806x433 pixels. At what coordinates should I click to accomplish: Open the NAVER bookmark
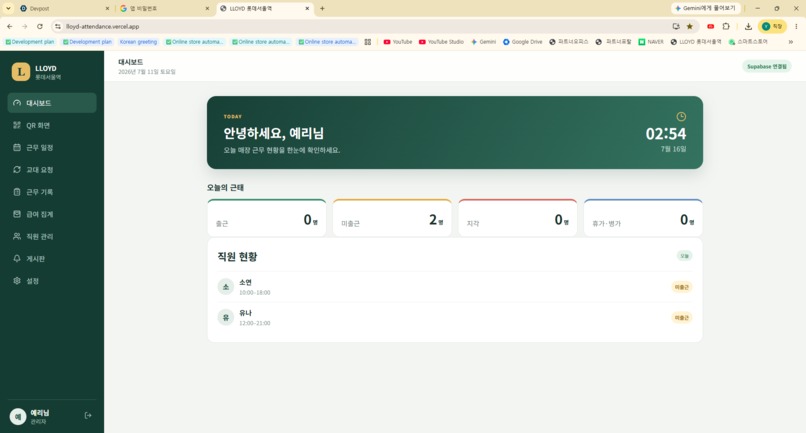coord(651,42)
